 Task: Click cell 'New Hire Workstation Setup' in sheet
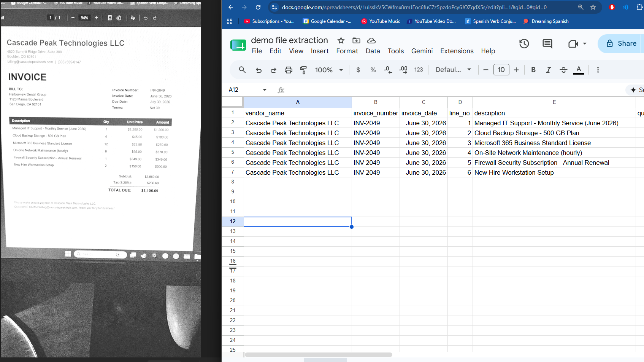click(554, 172)
